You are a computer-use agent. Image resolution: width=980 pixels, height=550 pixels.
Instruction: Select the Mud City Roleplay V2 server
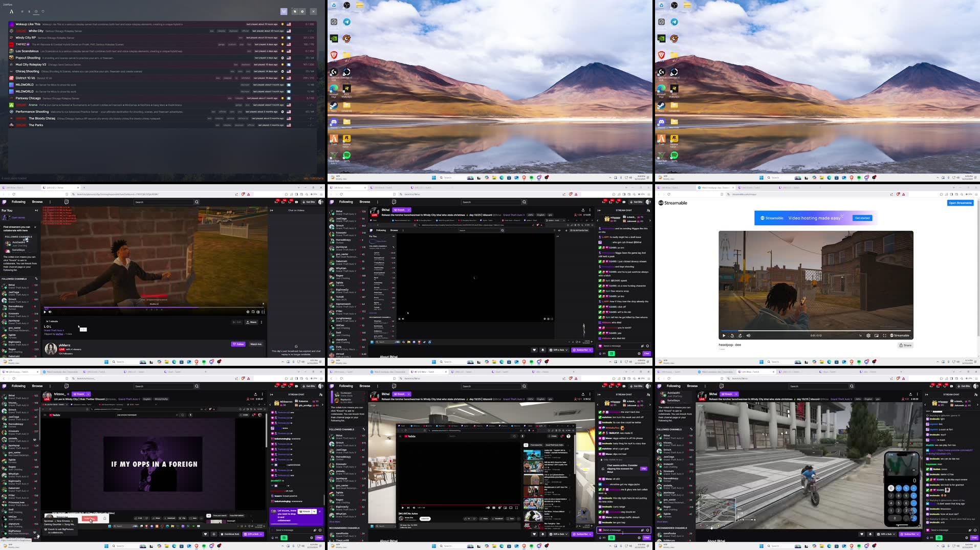point(162,64)
